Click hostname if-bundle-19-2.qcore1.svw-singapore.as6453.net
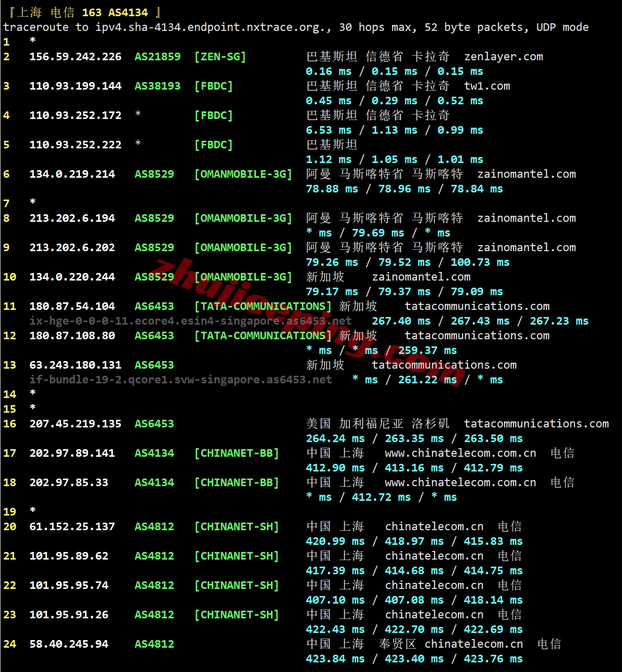The height and width of the screenshot is (672, 622). point(180,380)
